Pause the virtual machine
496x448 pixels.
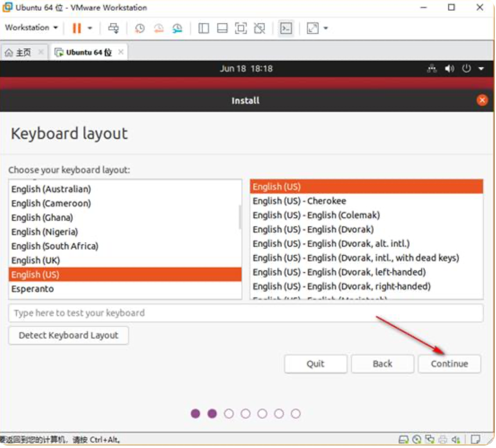[76, 28]
